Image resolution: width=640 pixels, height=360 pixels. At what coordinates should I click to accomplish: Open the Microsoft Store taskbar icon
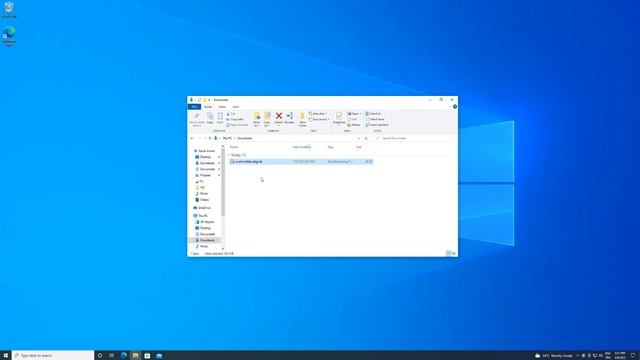tap(147, 356)
